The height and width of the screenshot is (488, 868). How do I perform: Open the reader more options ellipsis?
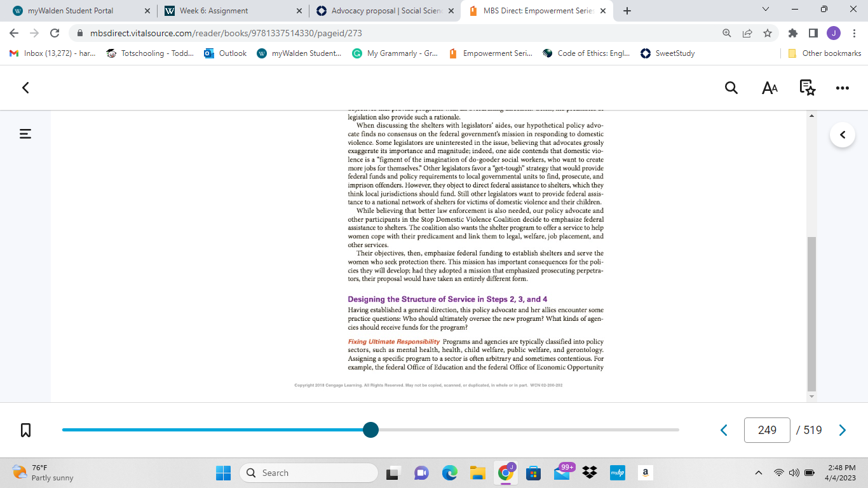click(843, 88)
